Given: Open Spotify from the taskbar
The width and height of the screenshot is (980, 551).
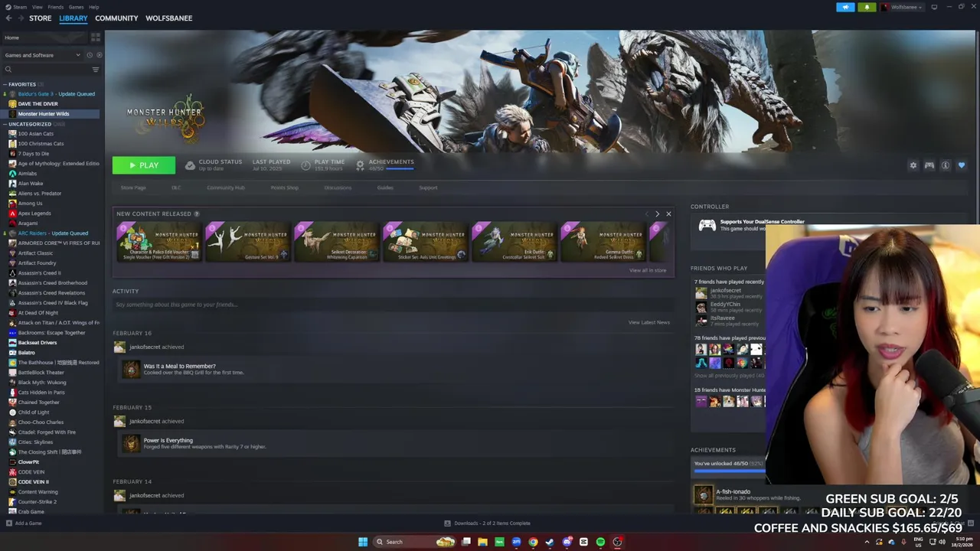Looking at the screenshot, I should point(600,542).
